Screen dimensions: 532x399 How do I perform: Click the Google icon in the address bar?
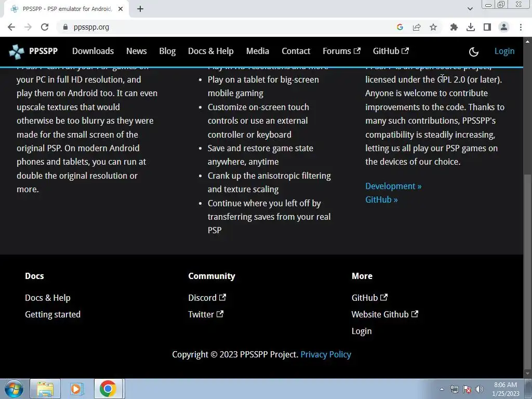click(x=400, y=27)
